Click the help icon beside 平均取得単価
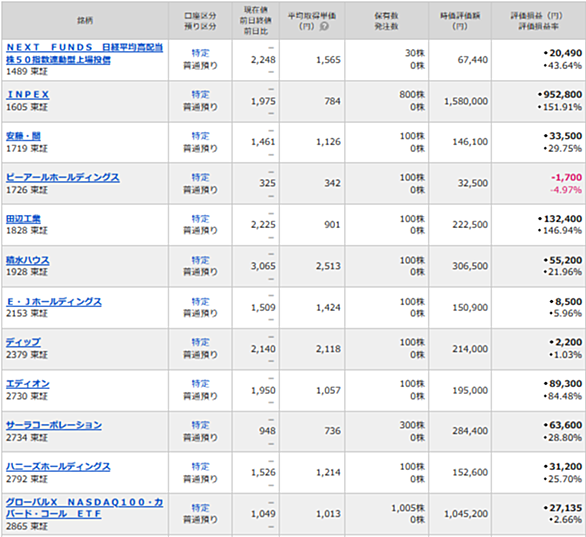 tap(324, 27)
